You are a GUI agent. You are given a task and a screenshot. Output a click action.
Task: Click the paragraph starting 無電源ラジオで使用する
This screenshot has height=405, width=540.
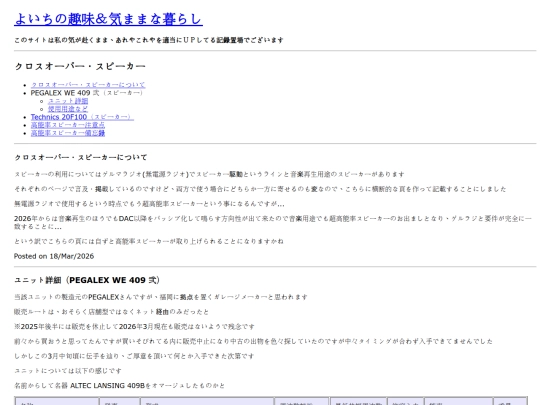[x=149, y=204]
